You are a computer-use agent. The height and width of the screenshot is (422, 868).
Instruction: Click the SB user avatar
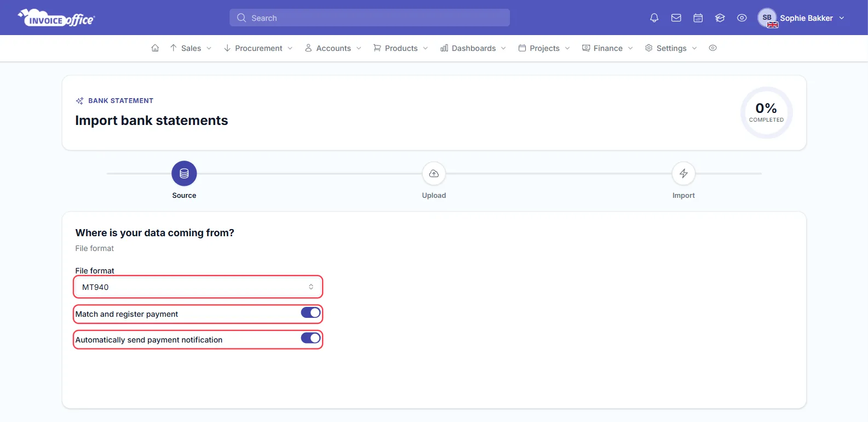767,18
